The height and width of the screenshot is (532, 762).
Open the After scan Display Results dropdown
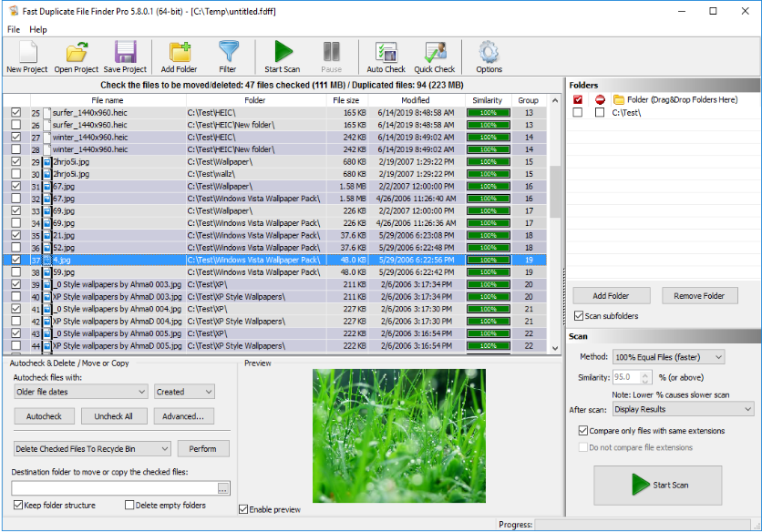(684, 409)
